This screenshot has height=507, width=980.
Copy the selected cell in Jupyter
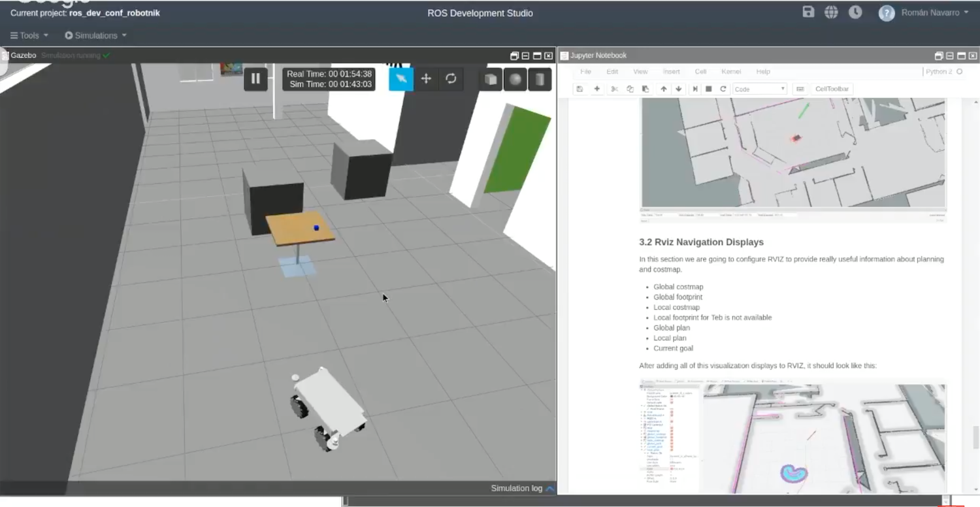[630, 89]
